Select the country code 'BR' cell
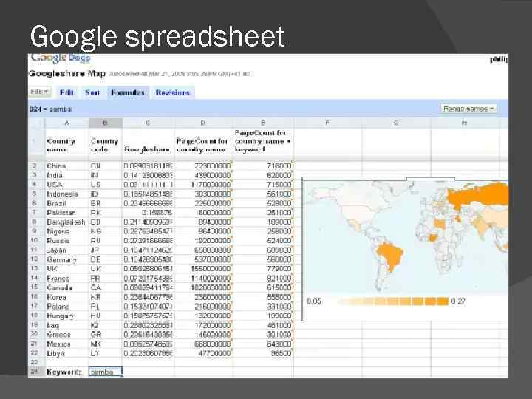Viewport: 532px width, 399px height. click(x=105, y=203)
